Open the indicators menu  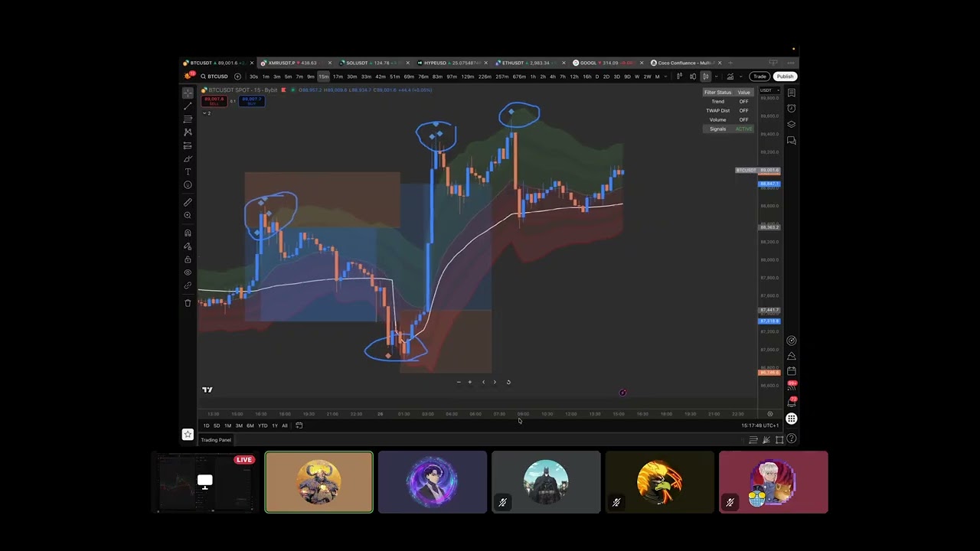point(730,77)
